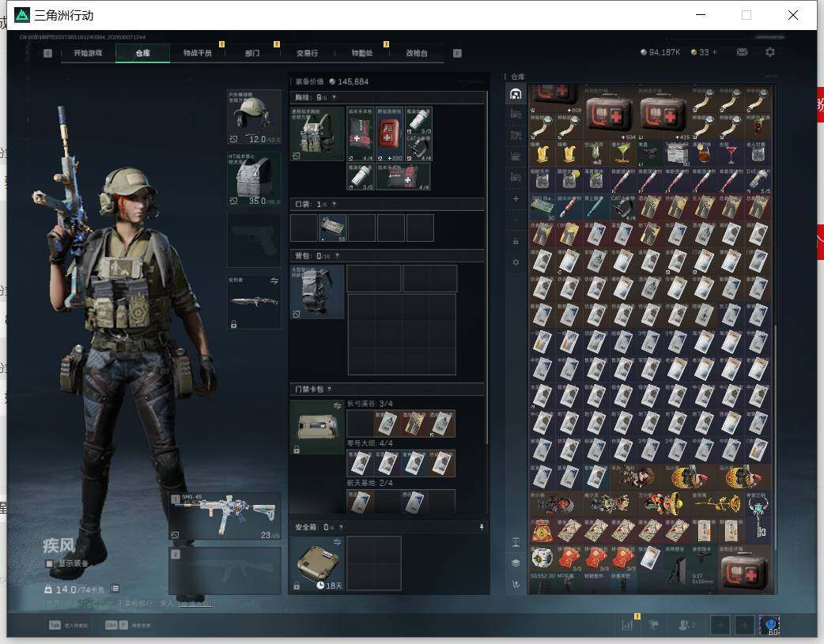Viewport: 824px width, 644px height.
Task: Click the 装备价值 145,684 value
Action: [331, 81]
